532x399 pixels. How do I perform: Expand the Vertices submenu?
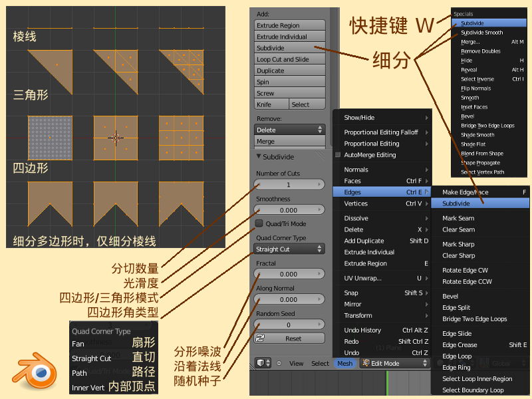click(382, 203)
